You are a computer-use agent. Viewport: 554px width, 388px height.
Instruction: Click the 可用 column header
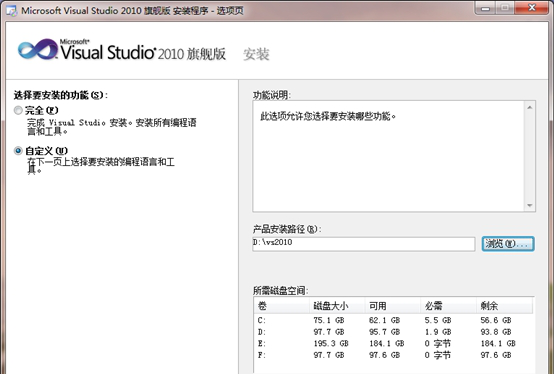(x=393, y=306)
